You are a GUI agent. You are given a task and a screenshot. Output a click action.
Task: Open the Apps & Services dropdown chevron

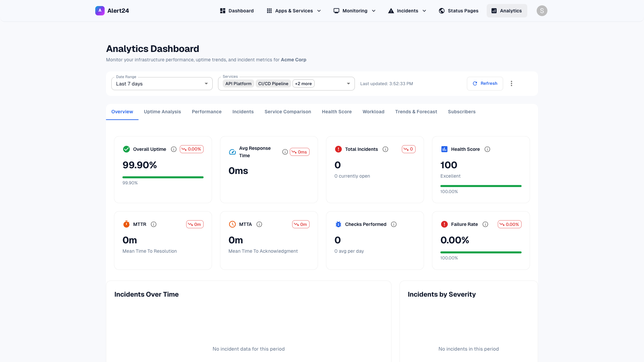(318, 10)
